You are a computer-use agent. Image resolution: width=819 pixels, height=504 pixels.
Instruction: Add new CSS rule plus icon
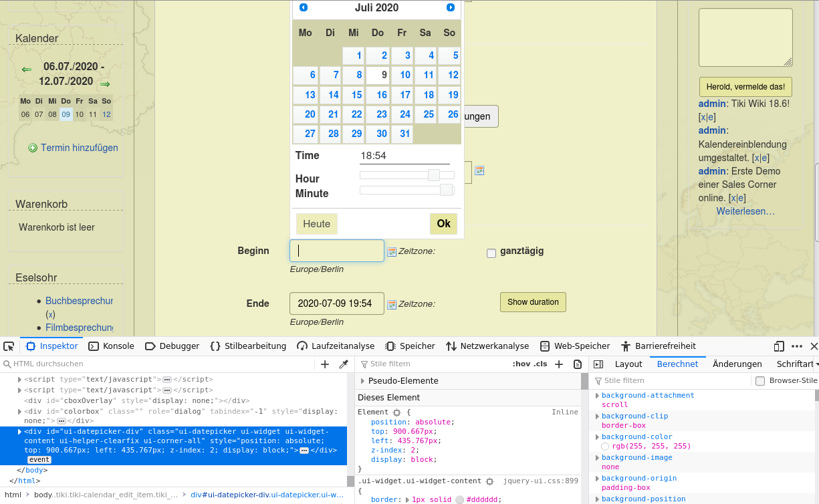(x=560, y=364)
